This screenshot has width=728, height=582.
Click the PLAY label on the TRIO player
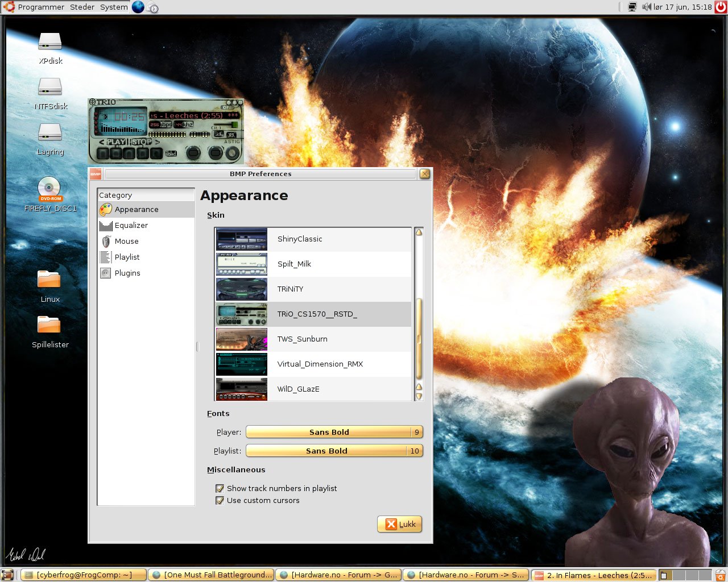(x=116, y=142)
